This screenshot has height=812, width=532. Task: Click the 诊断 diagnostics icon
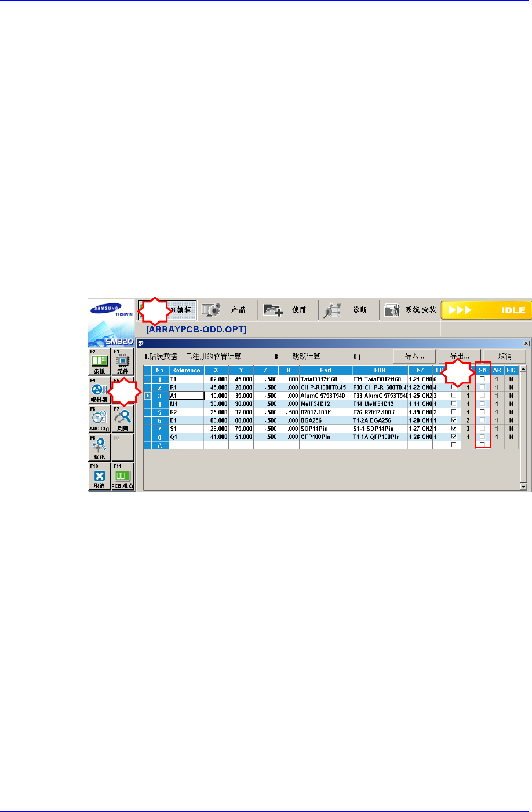pos(333,310)
